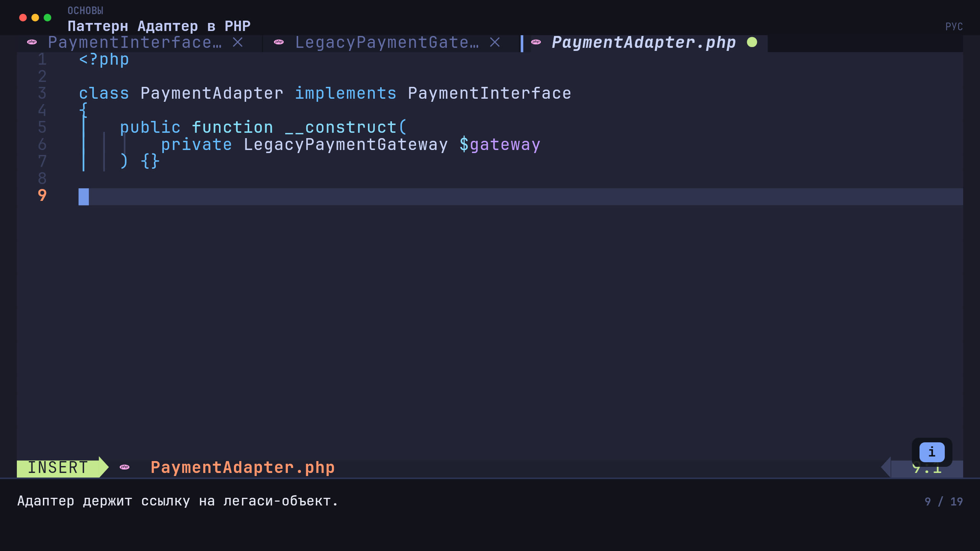The image size is (980, 551).
Task: Close the LegacyPaymentGate tab
Action: (x=495, y=42)
